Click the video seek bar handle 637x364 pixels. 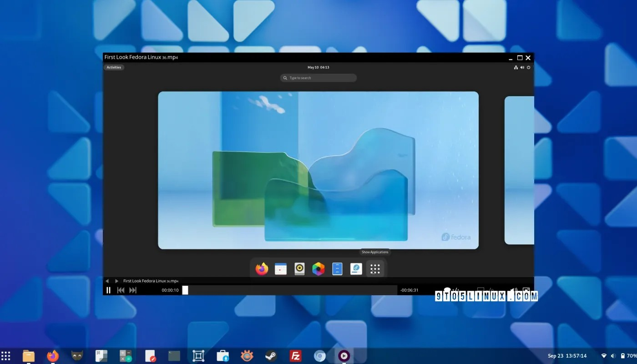click(185, 290)
